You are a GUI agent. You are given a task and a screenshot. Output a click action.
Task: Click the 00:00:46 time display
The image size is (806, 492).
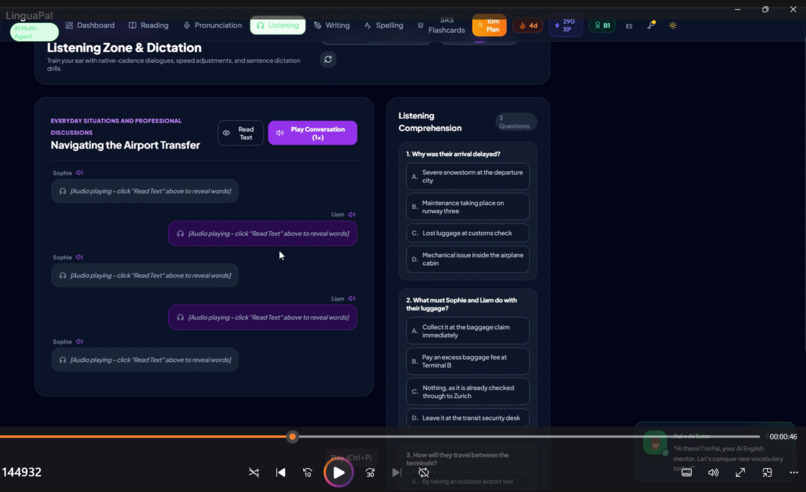click(x=783, y=436)
